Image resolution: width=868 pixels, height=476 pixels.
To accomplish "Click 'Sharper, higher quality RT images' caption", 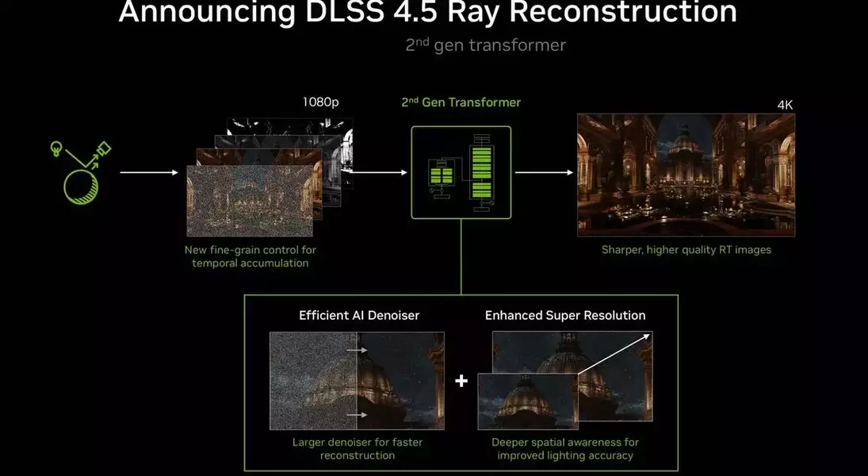I will click(686, 250).
